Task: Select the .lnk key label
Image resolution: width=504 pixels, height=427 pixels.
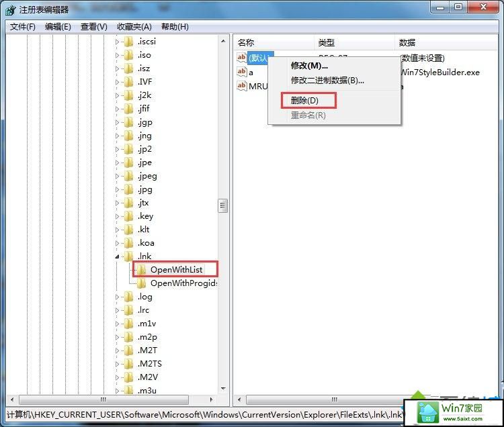Action: pyautogui.click(x=144, y=256)
